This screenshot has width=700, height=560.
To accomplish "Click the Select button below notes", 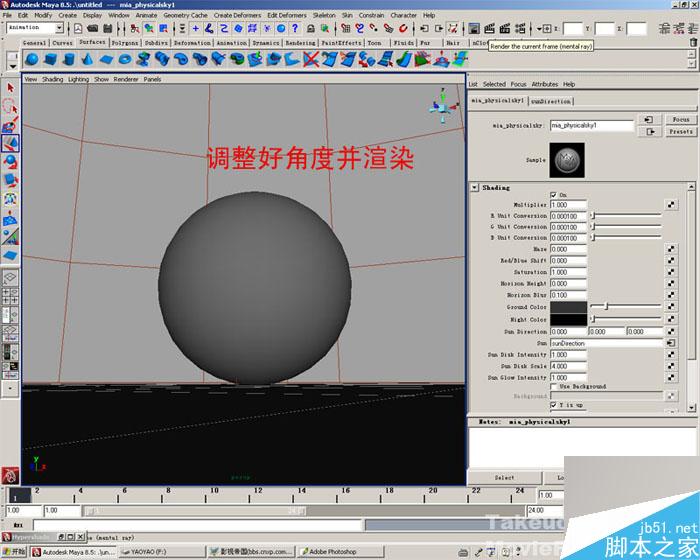I will (x=504, y=478).
